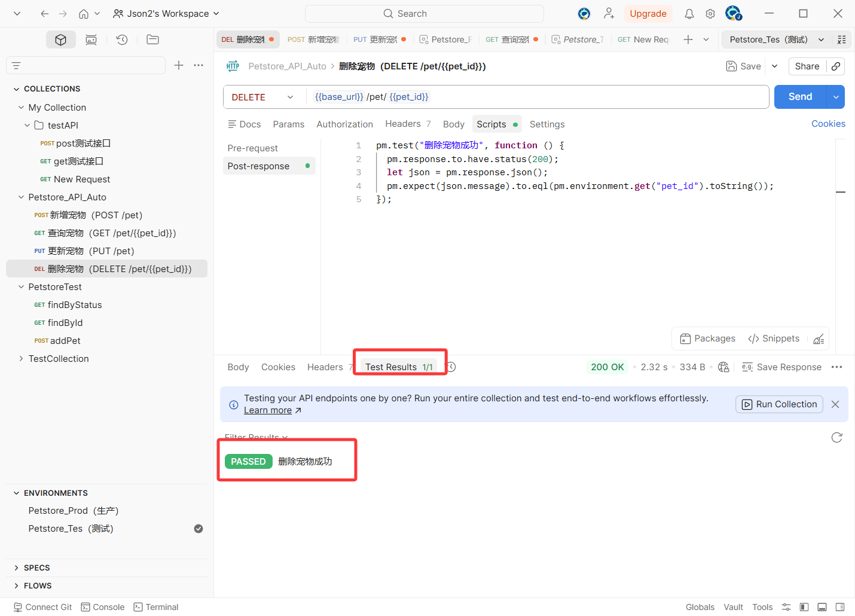This screenshot has height=616, width=855.
Task: Open response more options ellipsis
Action: [836, 367]
